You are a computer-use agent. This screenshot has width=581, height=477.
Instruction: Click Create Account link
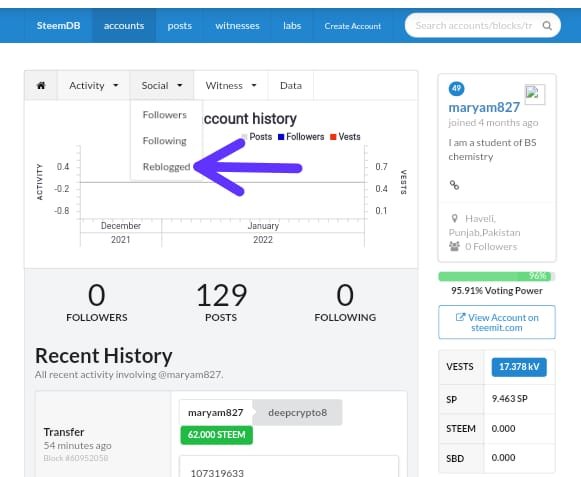(352, 26)
